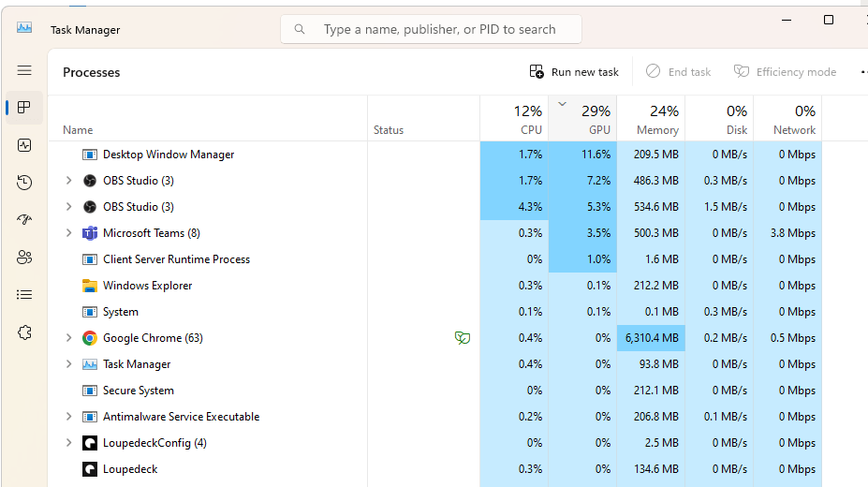
Task: Sort by the Status column header
Action: (423, 118)
